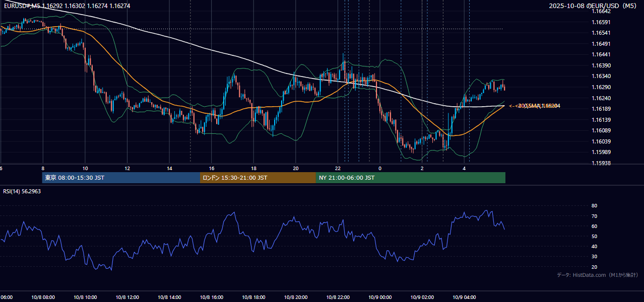Select the 東京 08:00-15:30 JST session bar
Viewport: 644px width, 302px height.
[121, 178]
